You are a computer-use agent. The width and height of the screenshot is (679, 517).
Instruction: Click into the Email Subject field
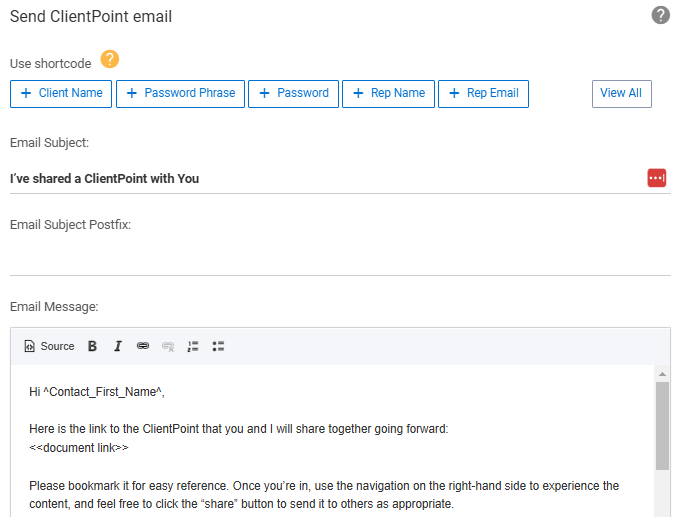click(x=327, y=178)
